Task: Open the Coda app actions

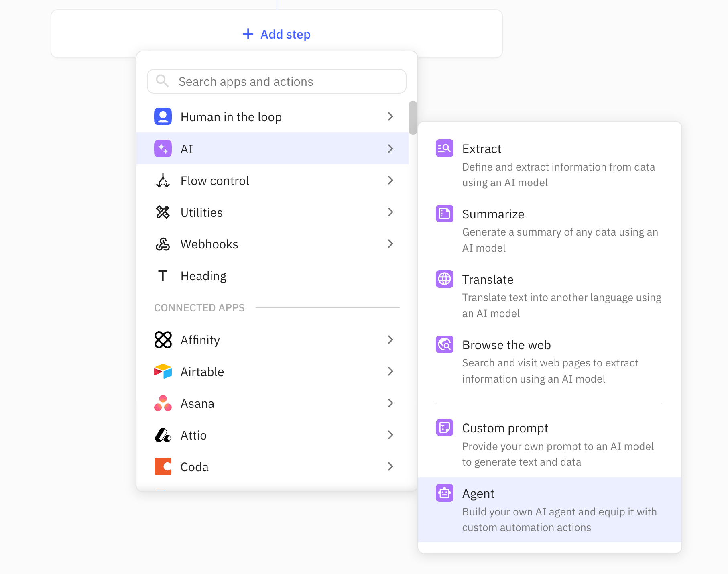Action: pos(272,467)
